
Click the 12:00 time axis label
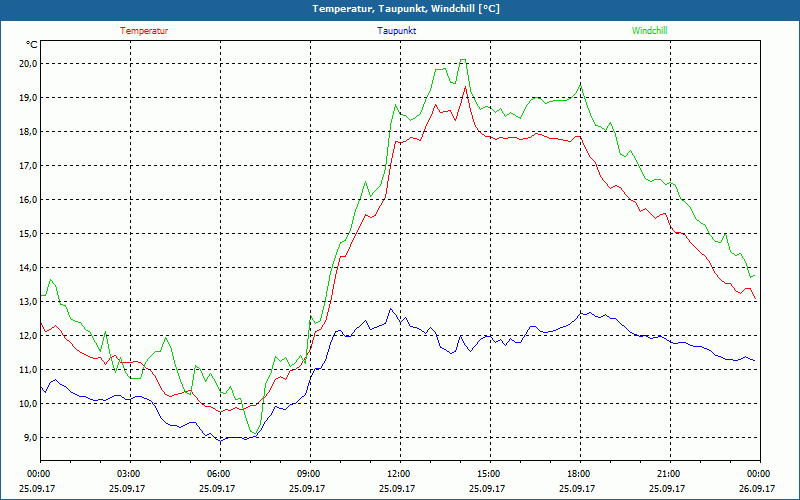pyautogui.click(x=400, y=473)
